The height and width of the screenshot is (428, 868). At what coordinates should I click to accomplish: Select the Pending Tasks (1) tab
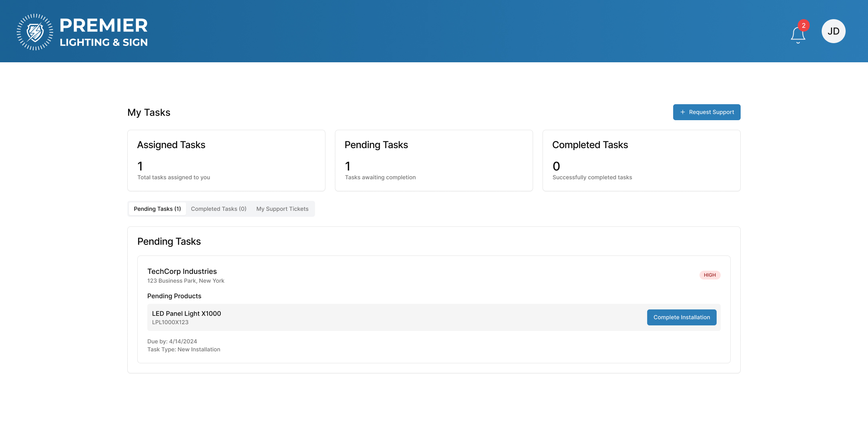[x=157, y=209]
